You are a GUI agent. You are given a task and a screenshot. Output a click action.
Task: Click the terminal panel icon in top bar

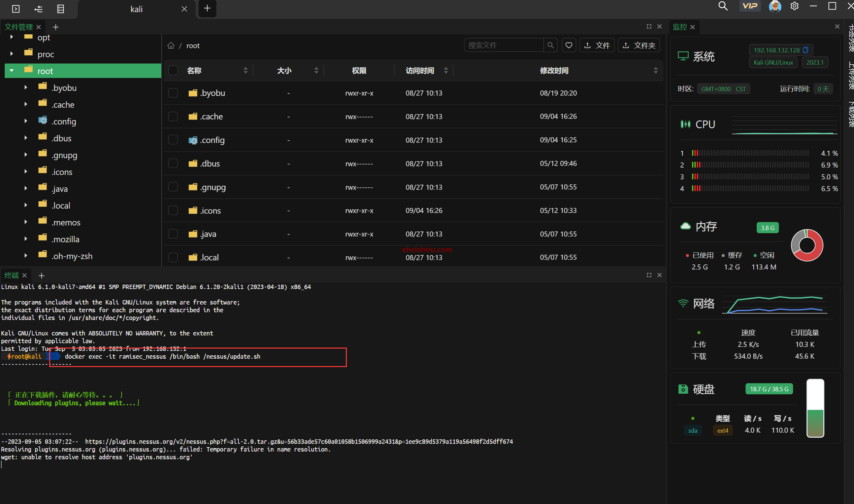(x=15, y=9)
